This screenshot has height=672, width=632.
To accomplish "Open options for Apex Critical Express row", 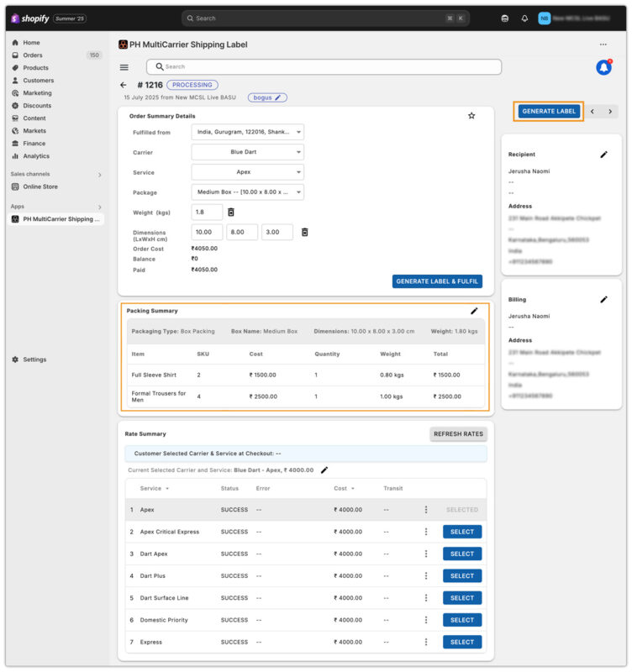I will coord(426,532).
